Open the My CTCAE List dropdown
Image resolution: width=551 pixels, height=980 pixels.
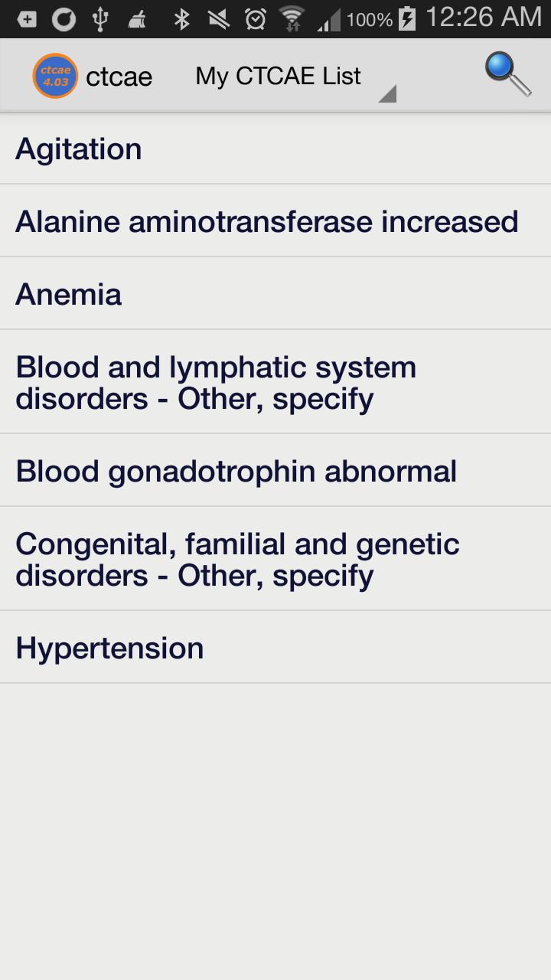[x=279, y=76]
